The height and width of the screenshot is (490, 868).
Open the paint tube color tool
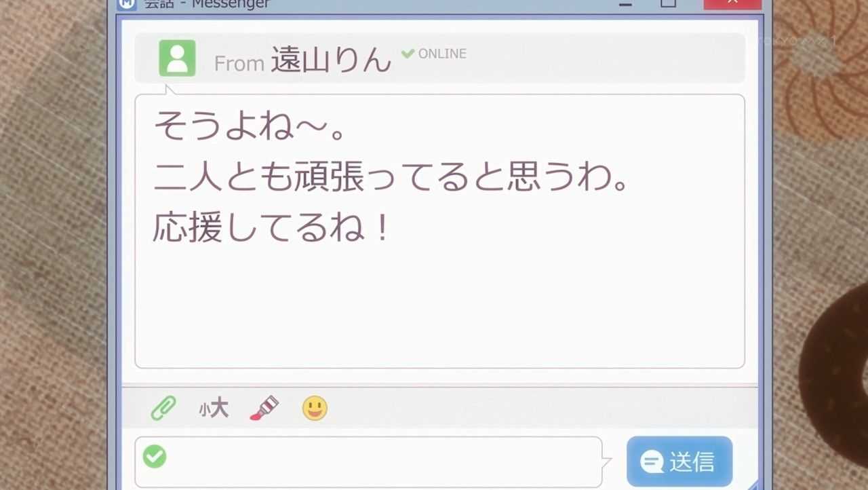pos(264,408)
